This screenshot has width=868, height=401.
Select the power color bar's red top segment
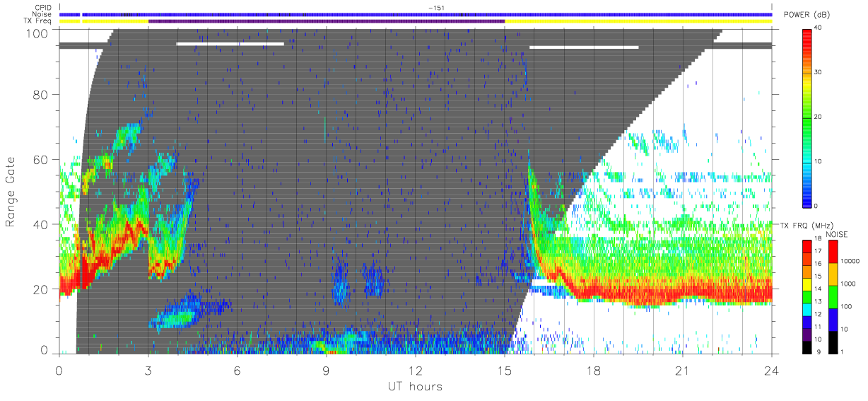[807, 40]
